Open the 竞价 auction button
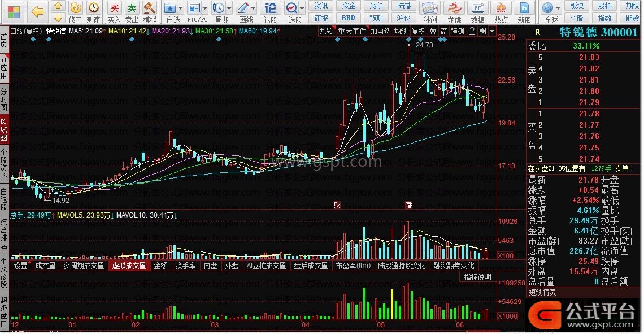This screenshot has height=334, width=644. pyautogui.click(x=376, y=6)
